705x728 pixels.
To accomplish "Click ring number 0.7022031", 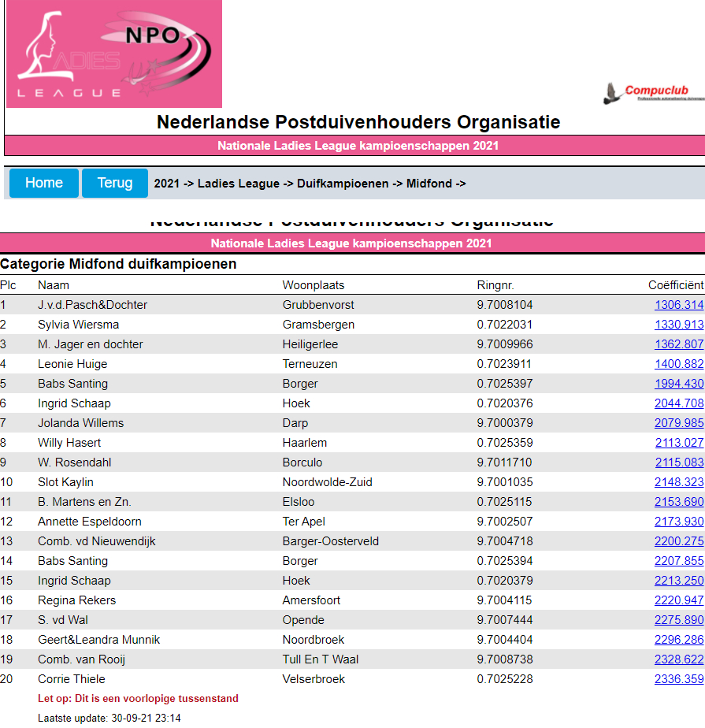I will pos(504,325).
